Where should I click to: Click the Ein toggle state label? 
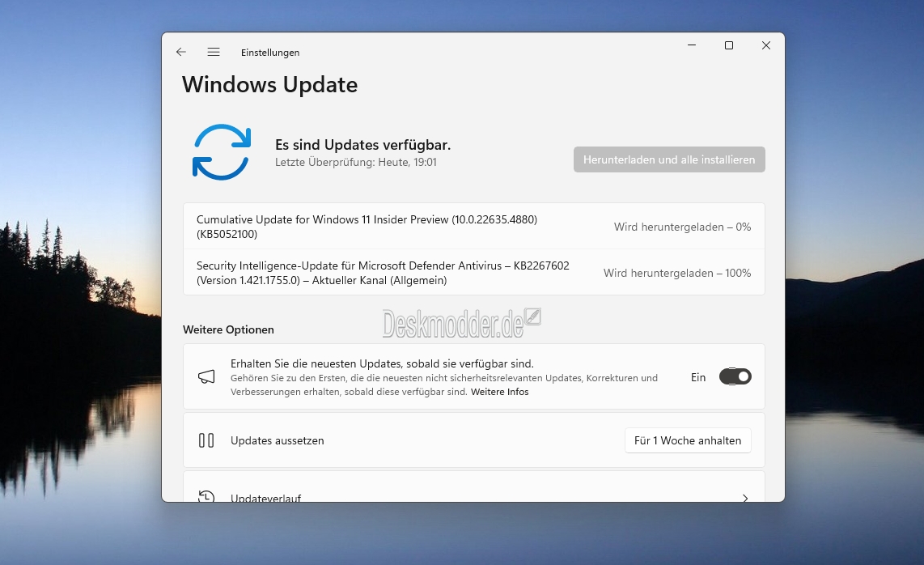697,377
